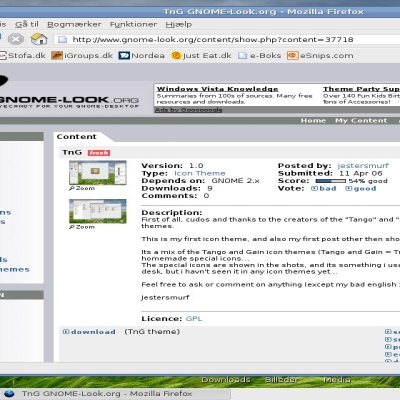The width and height of the screenshot is (400, 400).
Task: Open the Media desktop folder
Action: click(337, 380)
